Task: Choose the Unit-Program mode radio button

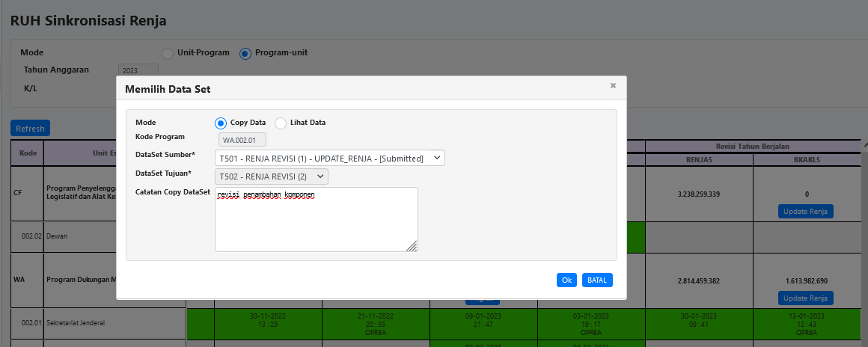Action: tap(168, 53)
